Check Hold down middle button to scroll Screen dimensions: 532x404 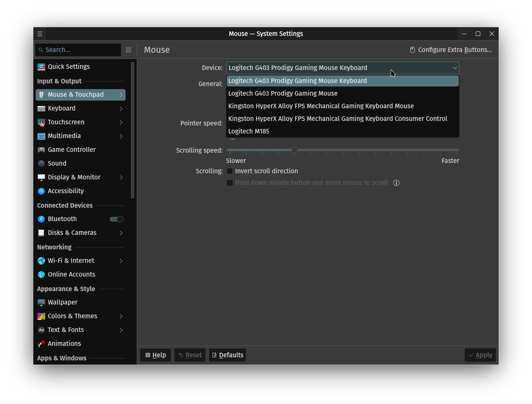click(230, 183)
